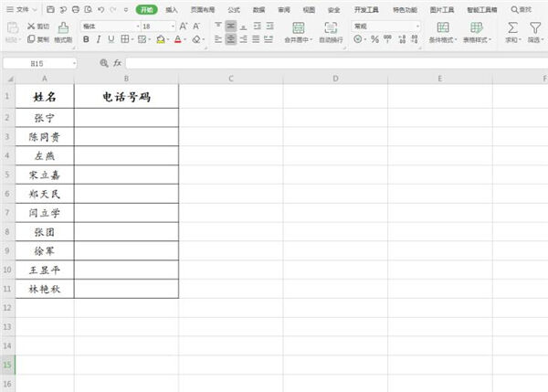The height and width of the screenshot is (392, 548).
Task: Click the zoom magnifier beside formula bar
Action: pos(104,63)
